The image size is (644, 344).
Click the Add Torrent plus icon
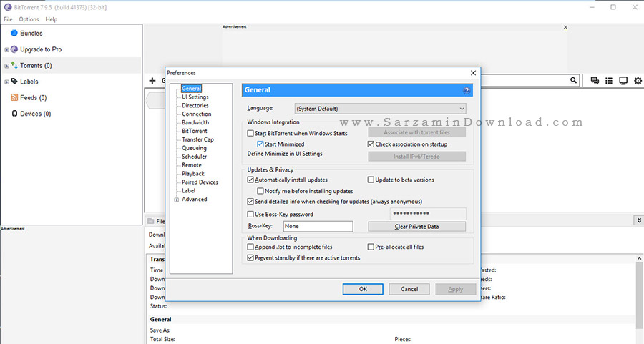click(152, 81)
